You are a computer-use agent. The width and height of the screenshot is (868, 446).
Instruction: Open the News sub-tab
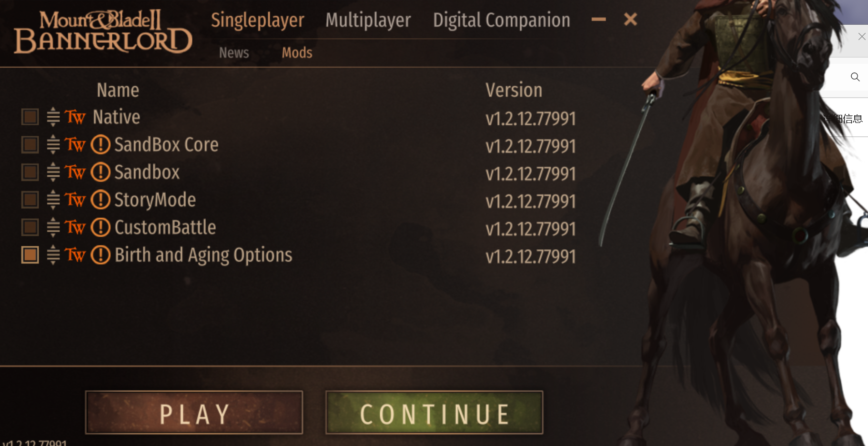click(x=234, y=52)
